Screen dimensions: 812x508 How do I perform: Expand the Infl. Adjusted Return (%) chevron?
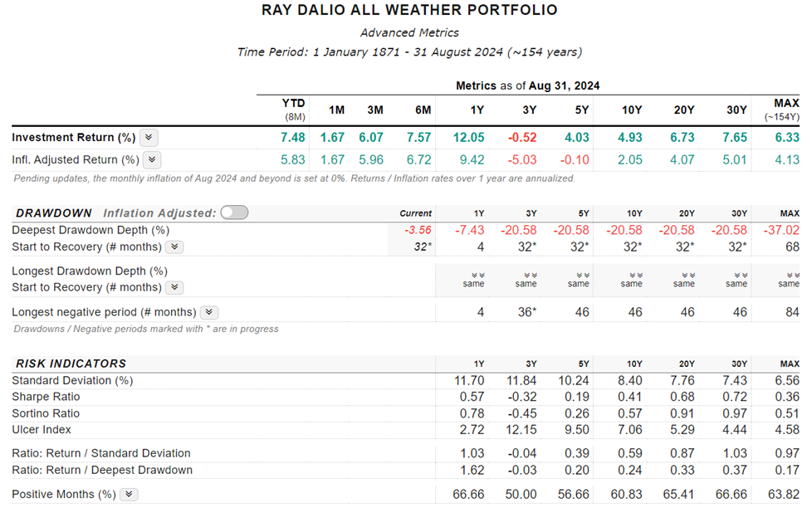pos(151,160)
